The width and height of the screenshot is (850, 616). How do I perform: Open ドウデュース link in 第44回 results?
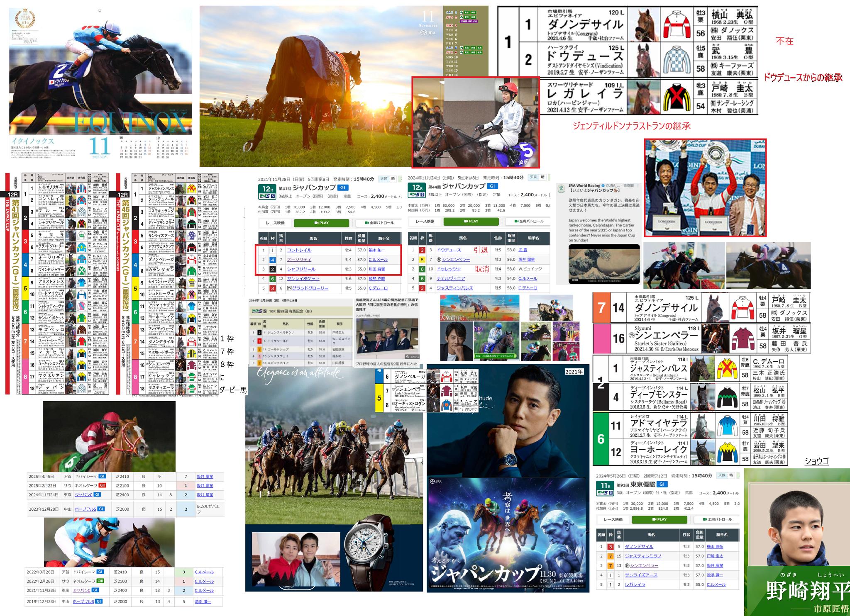tap(449, 250)
